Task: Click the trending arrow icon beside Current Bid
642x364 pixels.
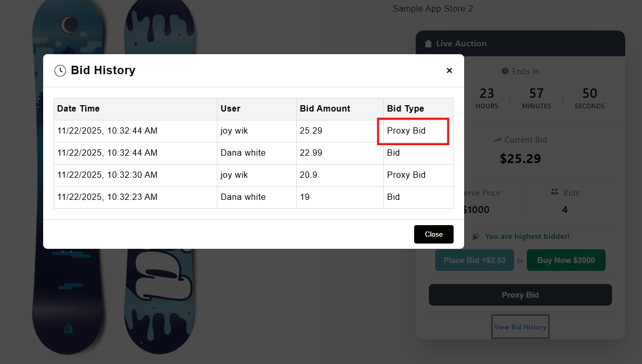Action: (498, 140)
